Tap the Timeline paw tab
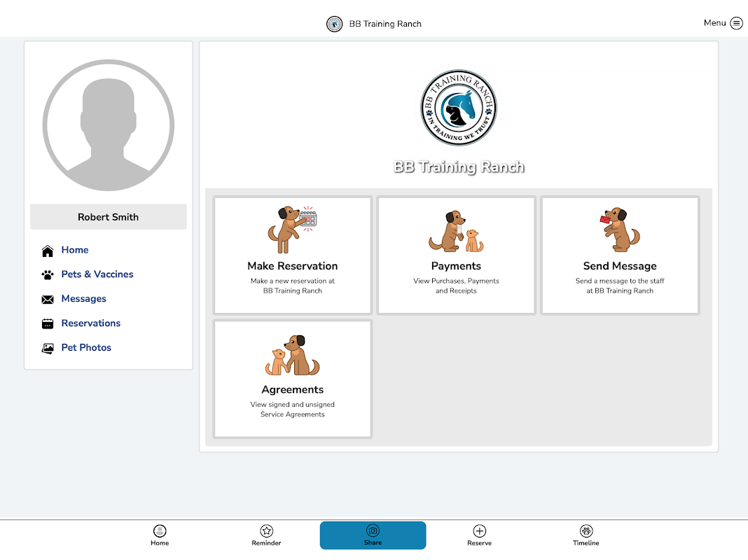Viewport: 748px width, 560px height. pyautogui.click(x=586, y=535)
